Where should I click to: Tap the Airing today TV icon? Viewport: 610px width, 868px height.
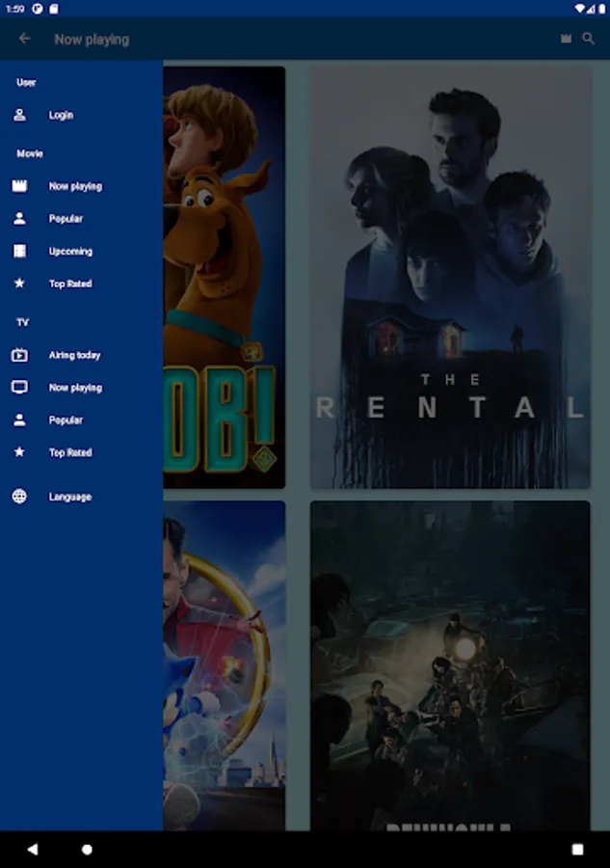19,355
